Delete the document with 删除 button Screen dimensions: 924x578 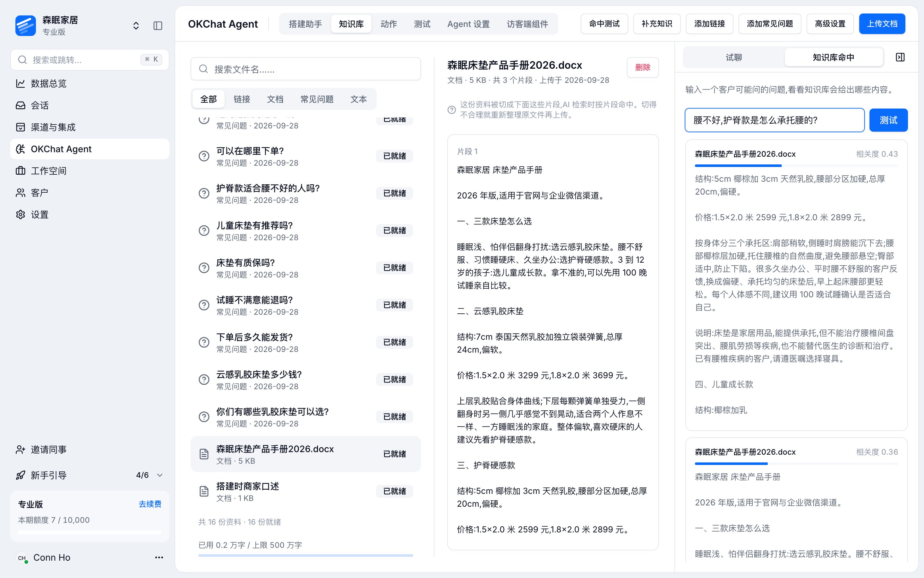pos(643,67)
